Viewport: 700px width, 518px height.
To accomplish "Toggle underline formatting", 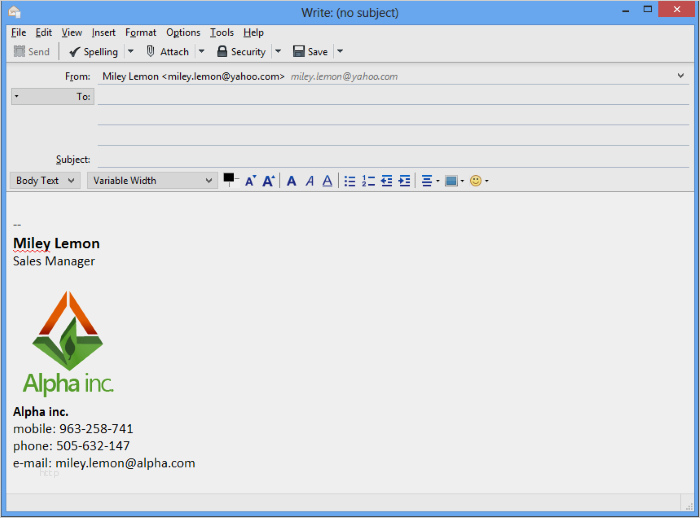I will (327, 181).
